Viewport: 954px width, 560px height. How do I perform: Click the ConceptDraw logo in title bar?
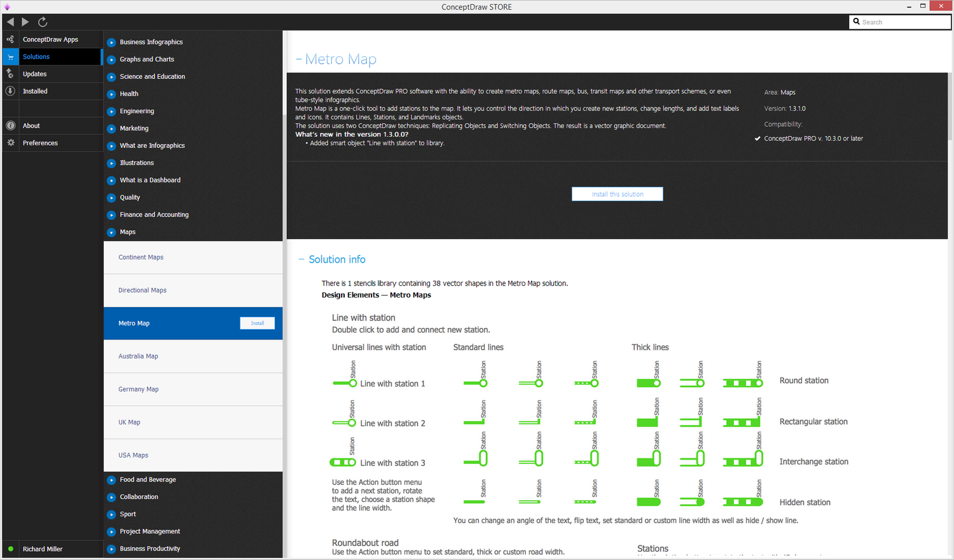coord(7,7)
